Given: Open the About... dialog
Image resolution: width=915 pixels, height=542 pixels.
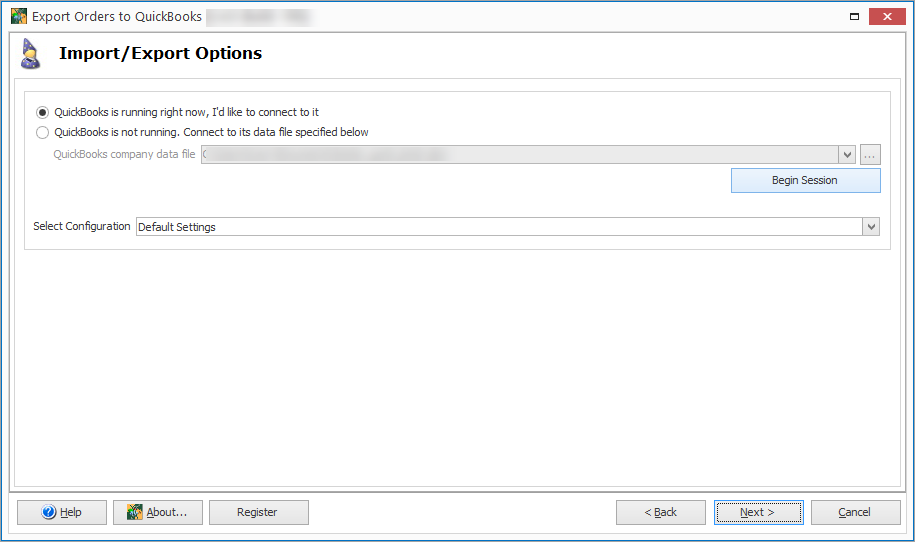Looking at the screenshot, I should pyautogui.click(x=158, y=512).
